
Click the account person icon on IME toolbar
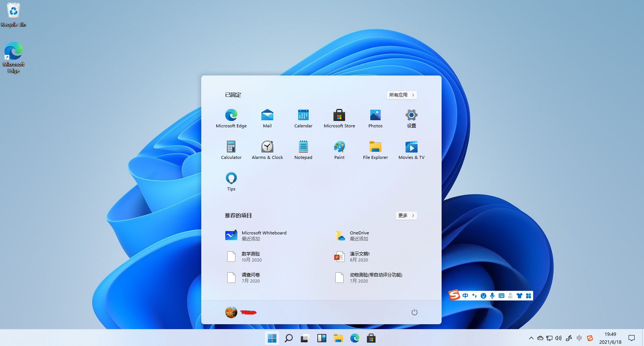510,296
